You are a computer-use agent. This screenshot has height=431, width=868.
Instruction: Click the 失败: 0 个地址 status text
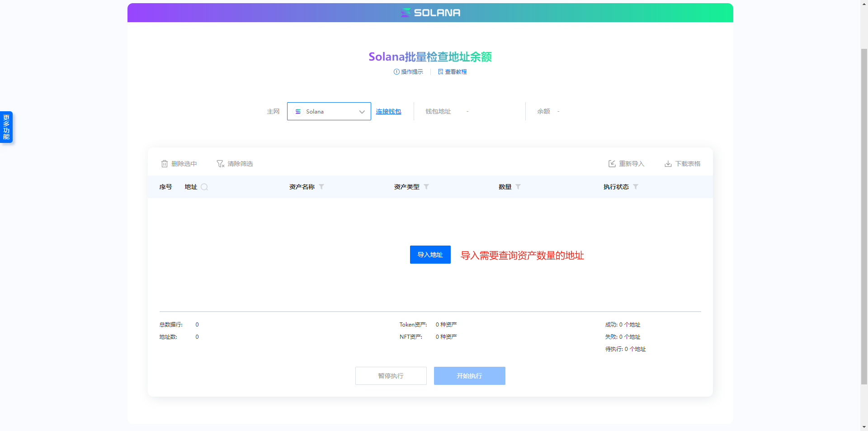[623, 337]
